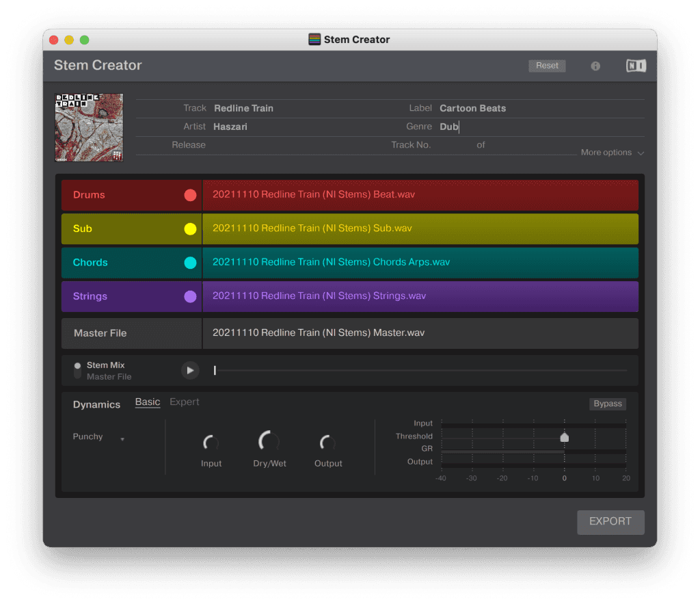Click the EXPORT button
Viewport: 700px width, 604px height.
tap(610, 522)
